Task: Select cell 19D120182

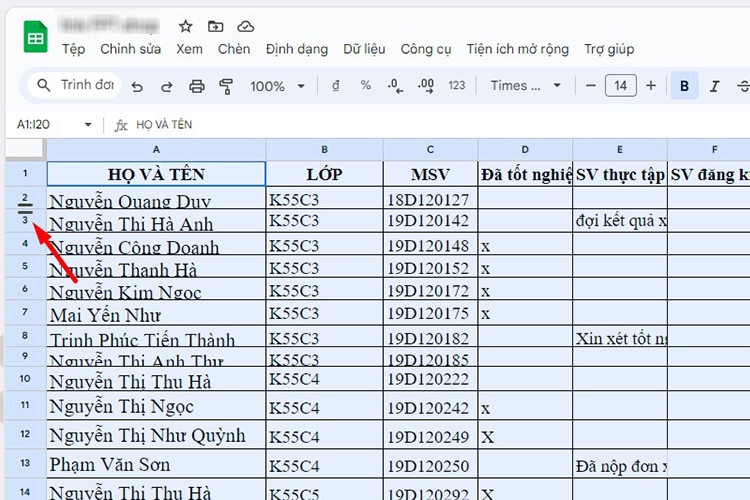Action: [x=430, y=336]
